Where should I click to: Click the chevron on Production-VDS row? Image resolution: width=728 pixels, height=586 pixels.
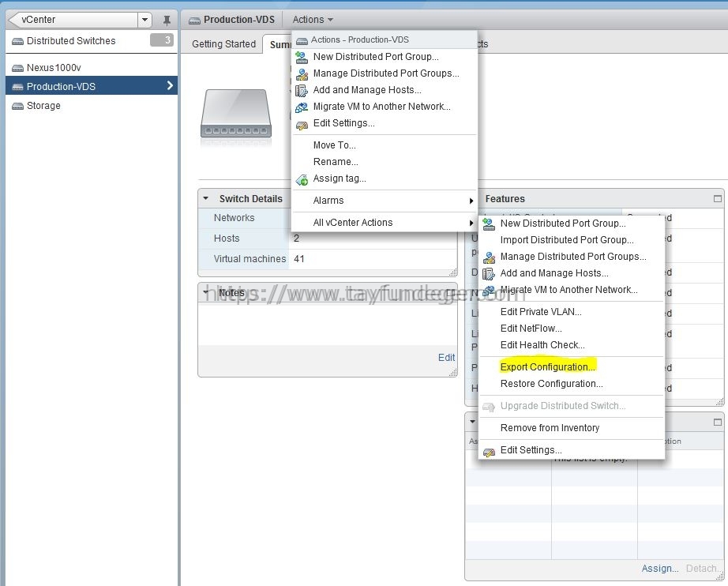pos(170,85)
